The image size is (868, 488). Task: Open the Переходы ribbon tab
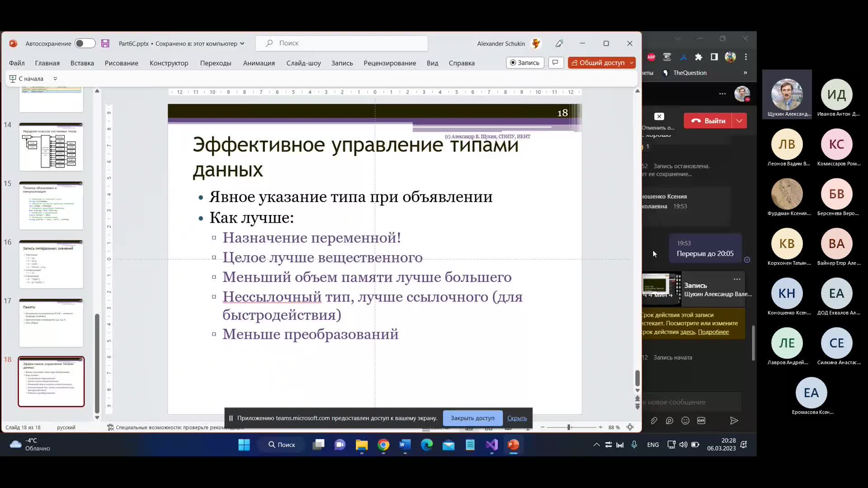216,63
